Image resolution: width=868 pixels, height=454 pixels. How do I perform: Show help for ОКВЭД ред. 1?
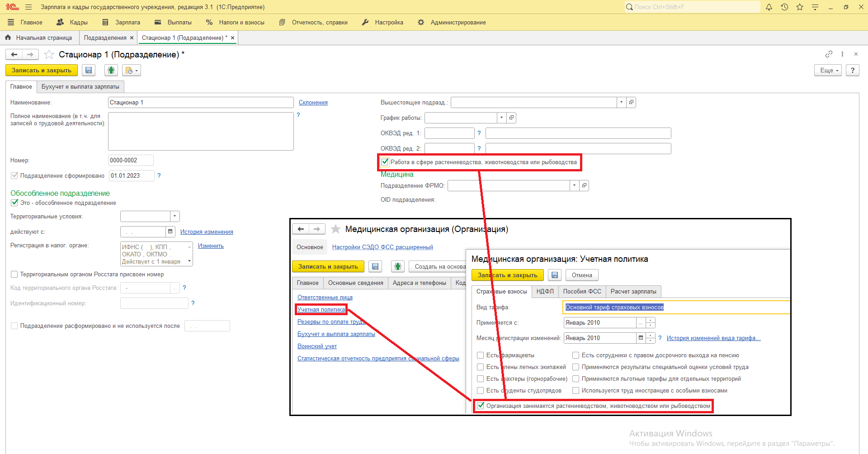(x=479, y=133)
